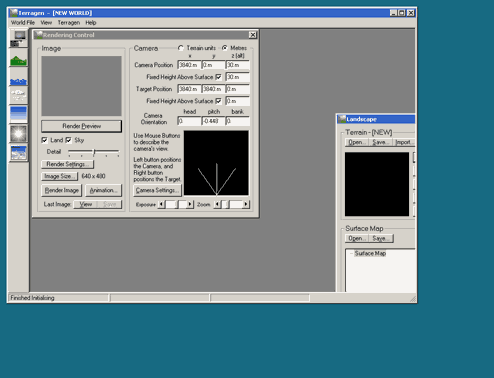View the last rendered image
494x378 pixels.
tap(85, 204)
